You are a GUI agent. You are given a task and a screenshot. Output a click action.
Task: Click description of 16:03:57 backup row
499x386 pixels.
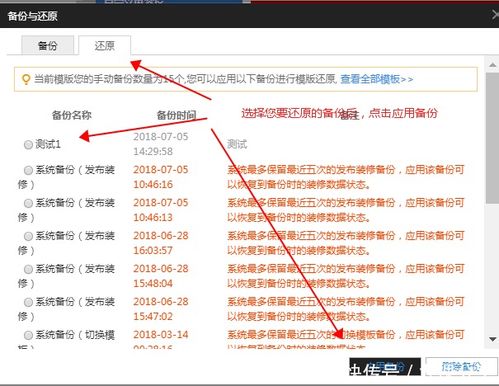(346, 243)
